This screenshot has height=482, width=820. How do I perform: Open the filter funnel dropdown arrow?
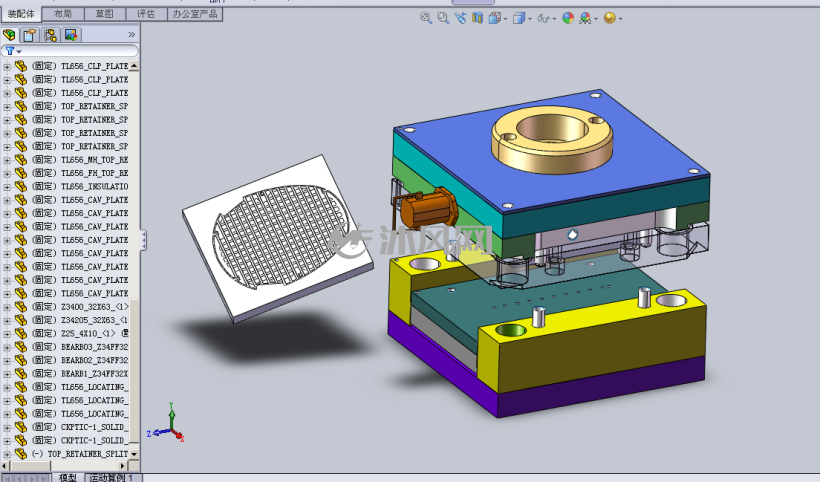click(19, 51)
